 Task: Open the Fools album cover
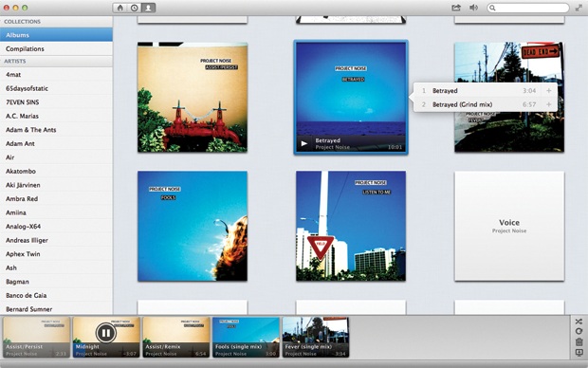click(x=193, y=226)
